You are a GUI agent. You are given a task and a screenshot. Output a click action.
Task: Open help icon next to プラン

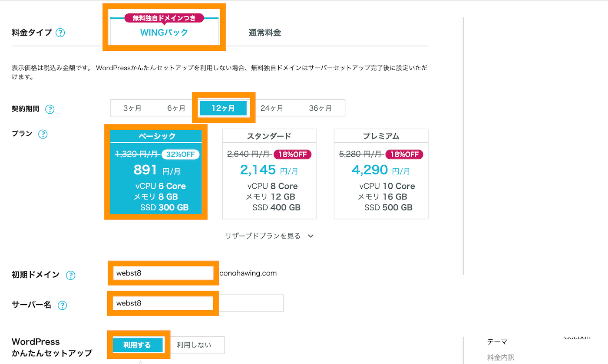pos(43,134)
